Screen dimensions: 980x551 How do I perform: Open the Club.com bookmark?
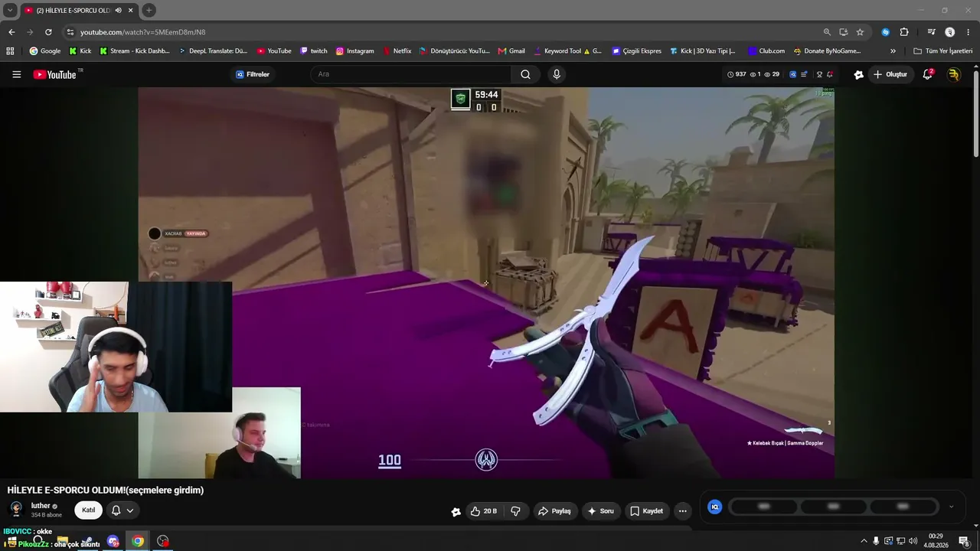coord(766,51)
